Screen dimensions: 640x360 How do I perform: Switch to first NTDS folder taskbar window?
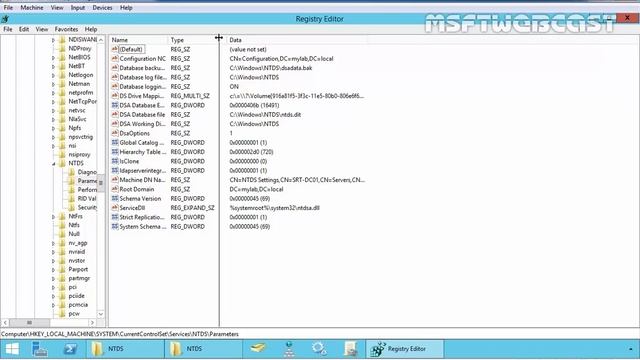[125, 349]
